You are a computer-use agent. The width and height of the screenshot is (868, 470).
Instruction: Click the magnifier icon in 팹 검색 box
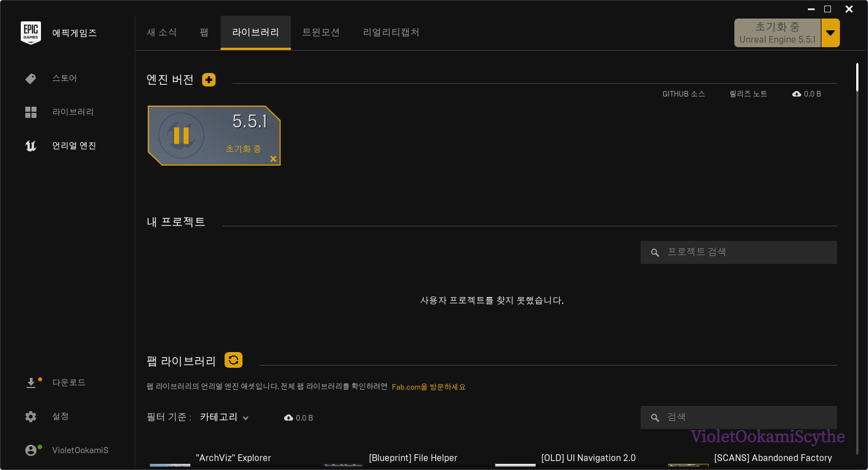[x=655, y=418]
